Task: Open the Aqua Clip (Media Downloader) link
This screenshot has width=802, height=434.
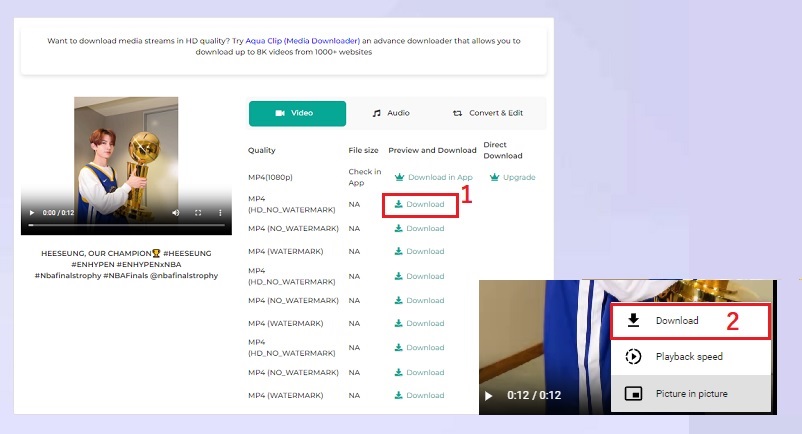Action: coord(303,41)
